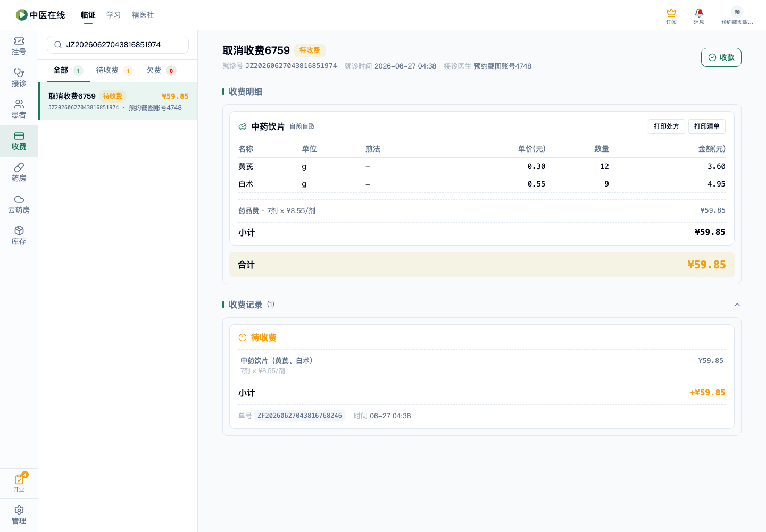The image size is (766, 532).
Task: Open the 库存 inventory sidebar icon
Action: click(x=19, y=231)
